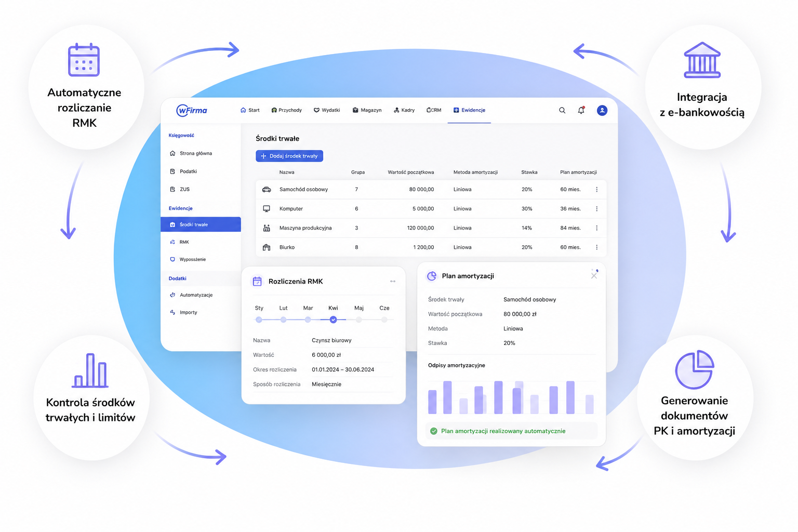Open three-dot menu for Komputer row
Image resolution: width=798 pixels, height=532 pixels.
point(597,209)
